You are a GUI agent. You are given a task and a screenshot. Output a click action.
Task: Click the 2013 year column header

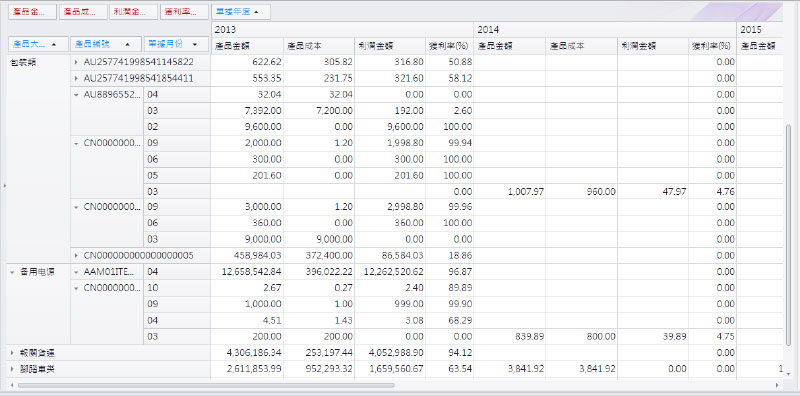click(x=342, y=30)
